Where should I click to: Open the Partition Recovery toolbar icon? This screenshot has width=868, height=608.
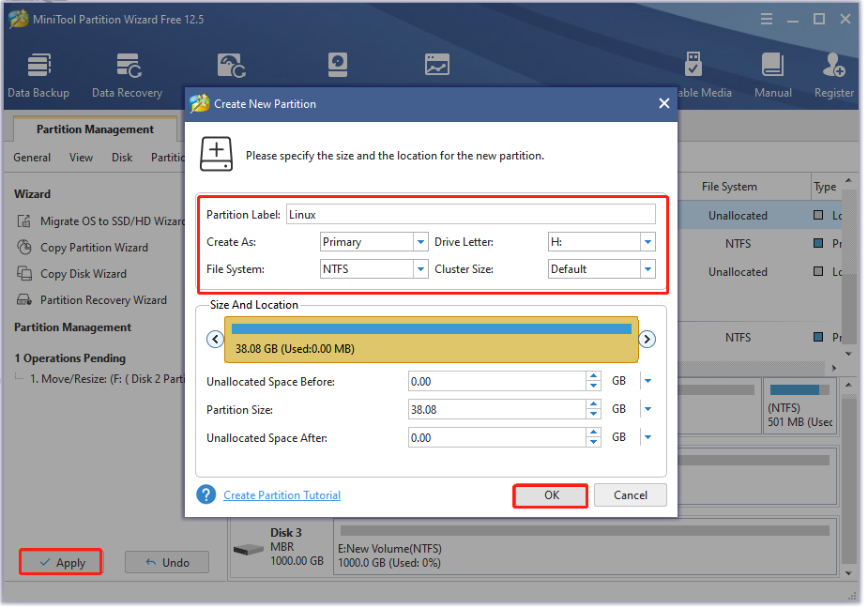click(x=231, y=66)
